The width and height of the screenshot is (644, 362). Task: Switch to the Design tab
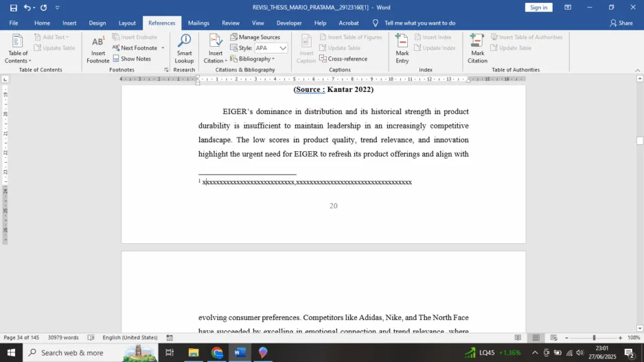pos(97,23)
